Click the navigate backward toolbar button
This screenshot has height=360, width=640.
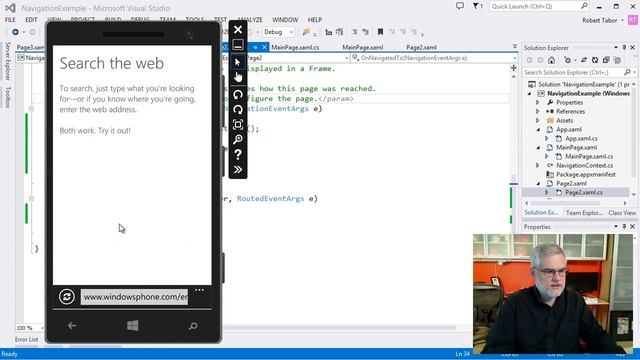(15, 32)
